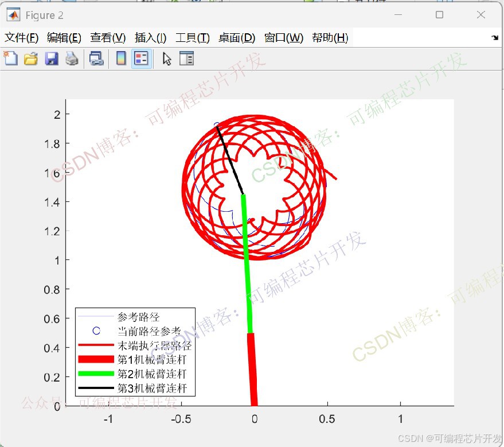
Task: Click the Save Figure floppy icon
Action: [x=52, y=59]
